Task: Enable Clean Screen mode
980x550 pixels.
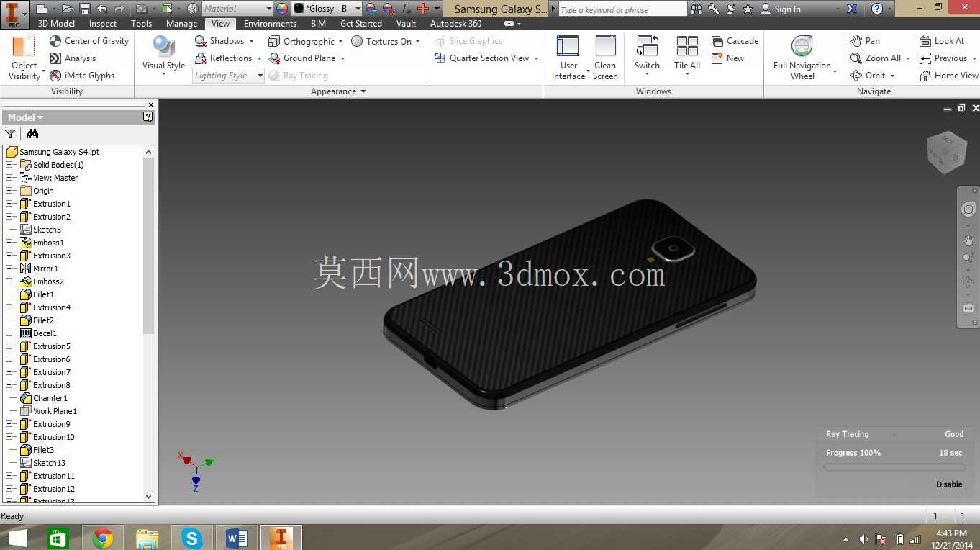Action: click(x=605, y=58)
